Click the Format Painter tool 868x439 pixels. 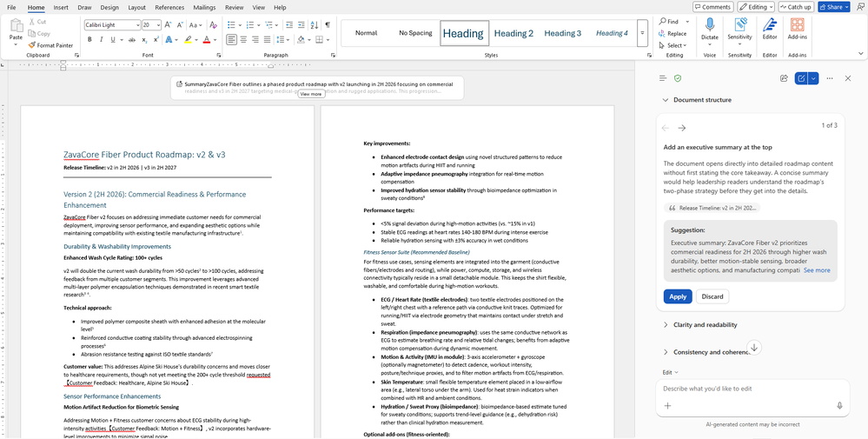(x=50, y=45)
